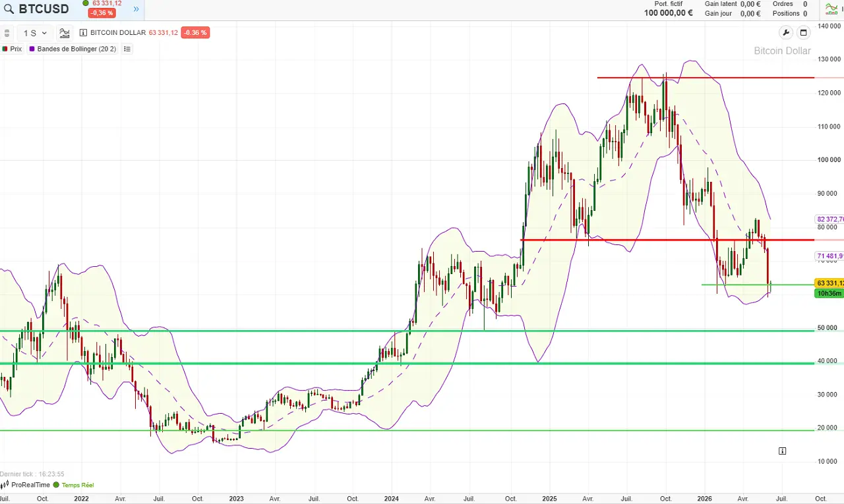Click the ProRealTime logo at bottom-left
The height and width of the screenshot is (504, 844).
tap(25, 485)
